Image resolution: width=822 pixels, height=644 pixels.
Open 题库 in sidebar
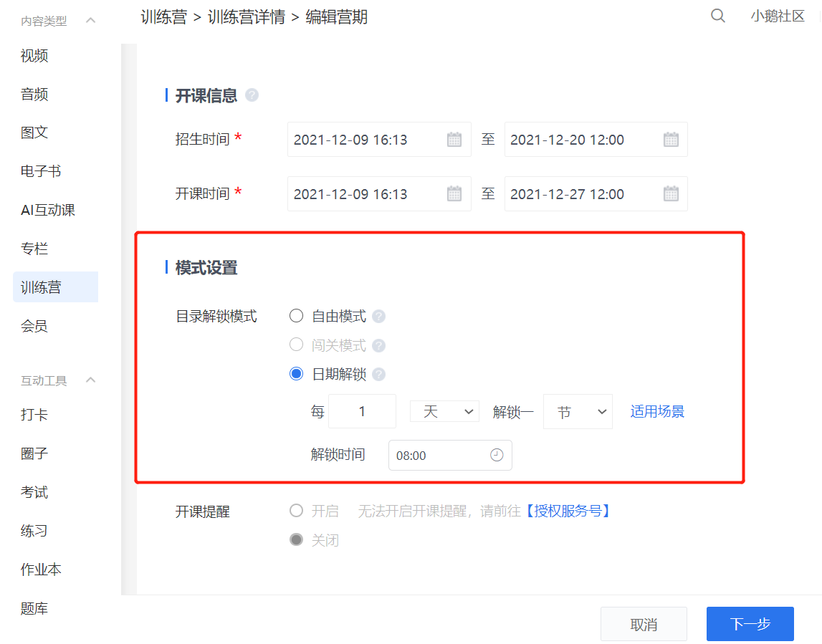[x=34, y=608]
